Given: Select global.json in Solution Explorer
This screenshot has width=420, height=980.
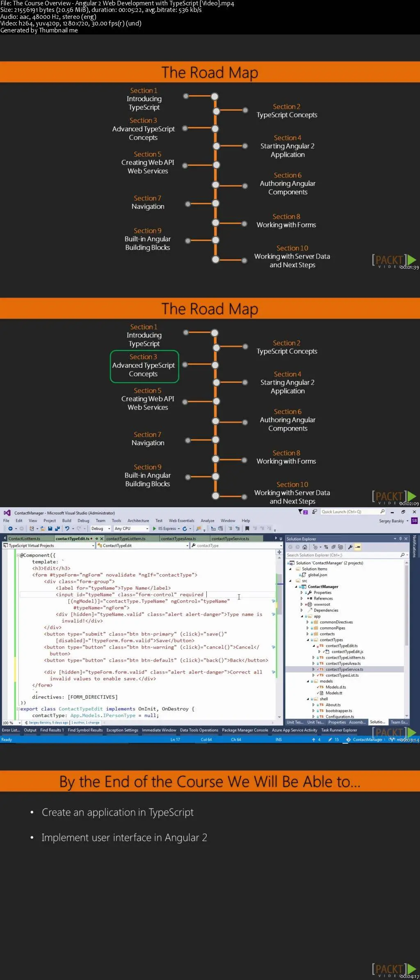Looking at the screenshot, I should (317, 575).
